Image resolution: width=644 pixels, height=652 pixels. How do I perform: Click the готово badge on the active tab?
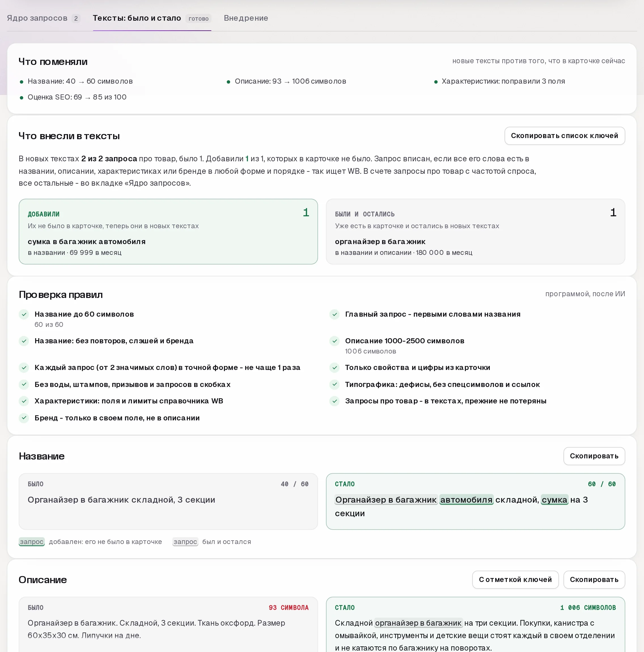pos(198,18)
